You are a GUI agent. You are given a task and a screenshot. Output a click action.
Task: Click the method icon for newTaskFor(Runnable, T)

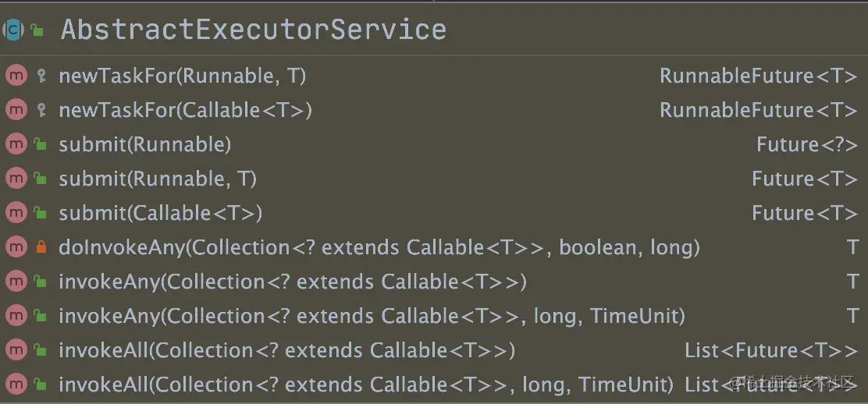pos(16,76)
